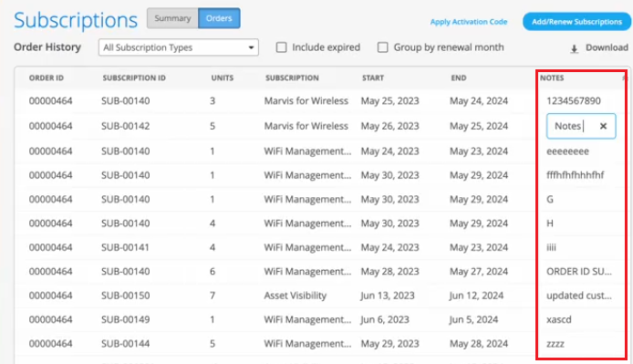633x364 pixels.
Task: Select SUB-00149 subscription ID cell
Action: click(x=126, y=319)
